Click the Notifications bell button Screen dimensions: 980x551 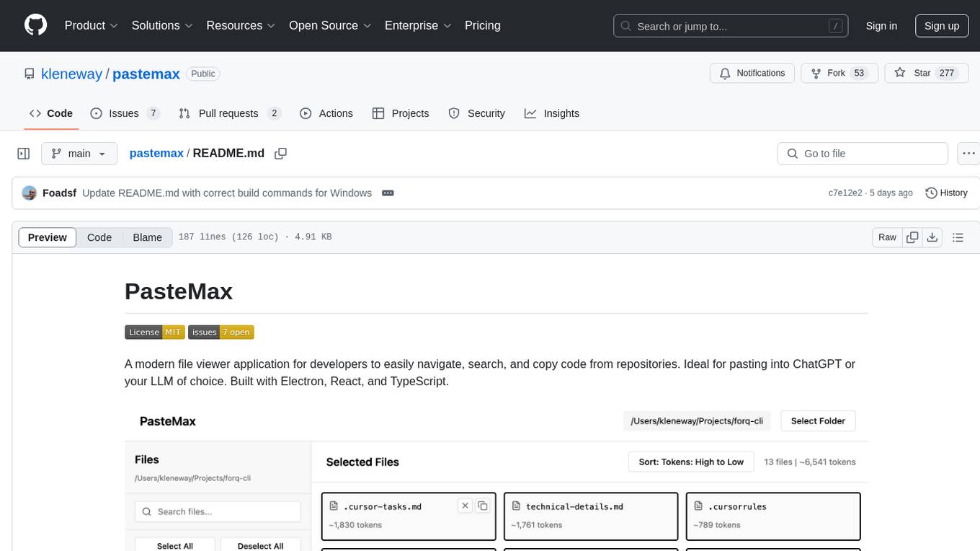752,74
